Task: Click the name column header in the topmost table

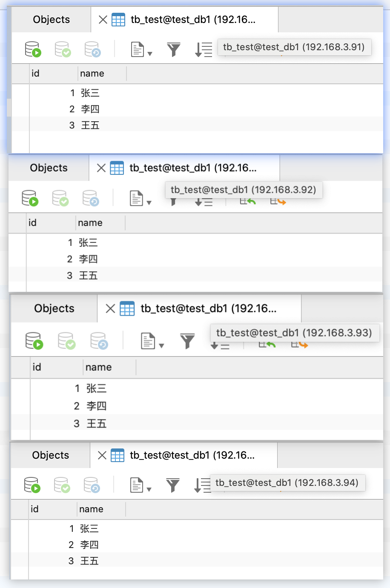Action: [x=92, y=74]
